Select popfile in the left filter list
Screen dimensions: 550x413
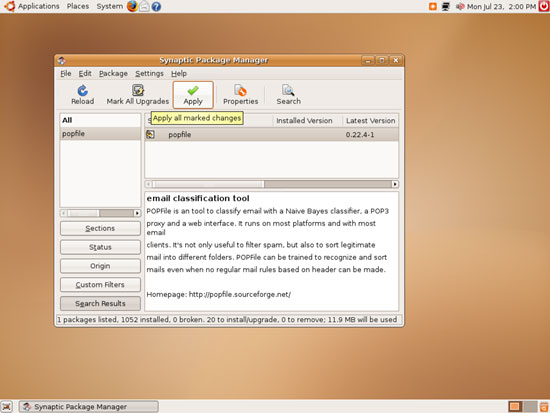(100, 134)
